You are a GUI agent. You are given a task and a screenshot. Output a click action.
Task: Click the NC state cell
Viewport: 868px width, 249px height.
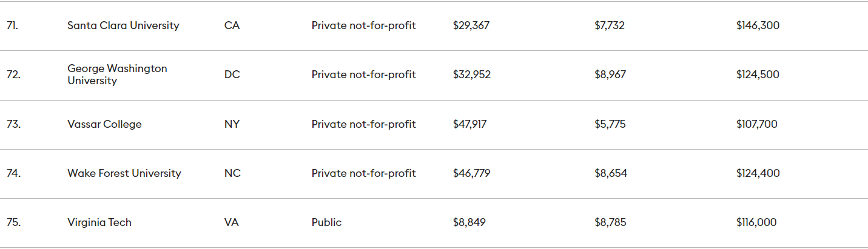pyautogui.click(x=232, y=173)
